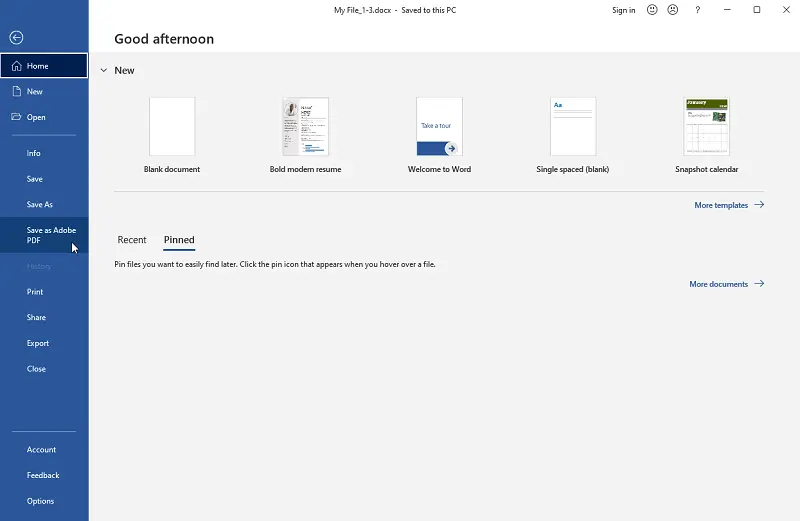
Task: Collapse the New section chevron
Action: [103, 71]
